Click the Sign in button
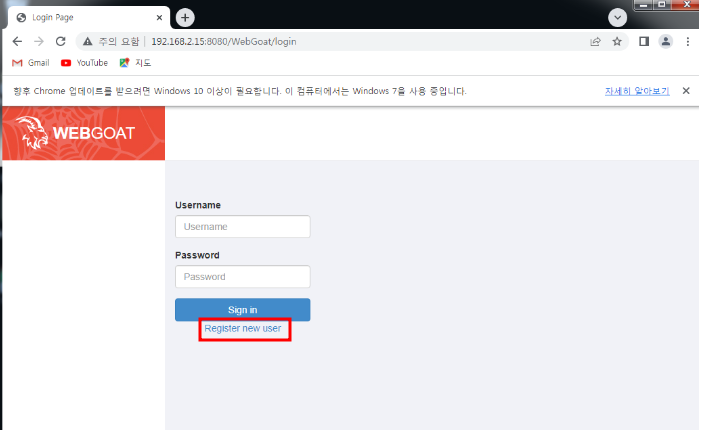 click(x=243, y=310)
